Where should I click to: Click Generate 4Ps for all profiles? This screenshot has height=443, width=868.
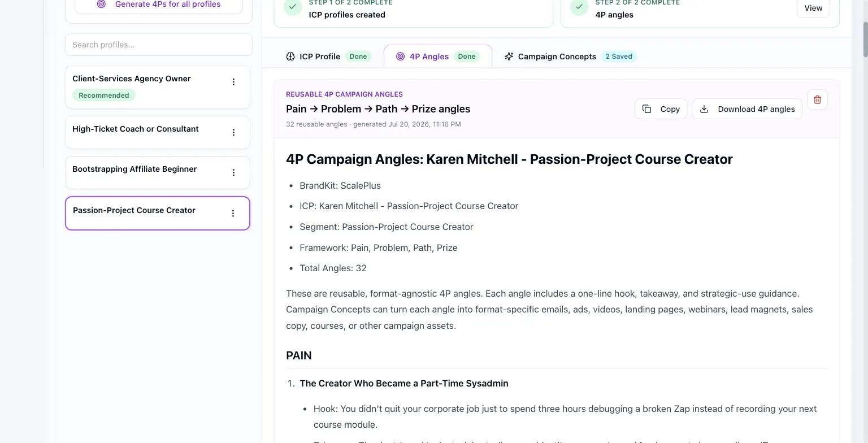click(159, 5)
